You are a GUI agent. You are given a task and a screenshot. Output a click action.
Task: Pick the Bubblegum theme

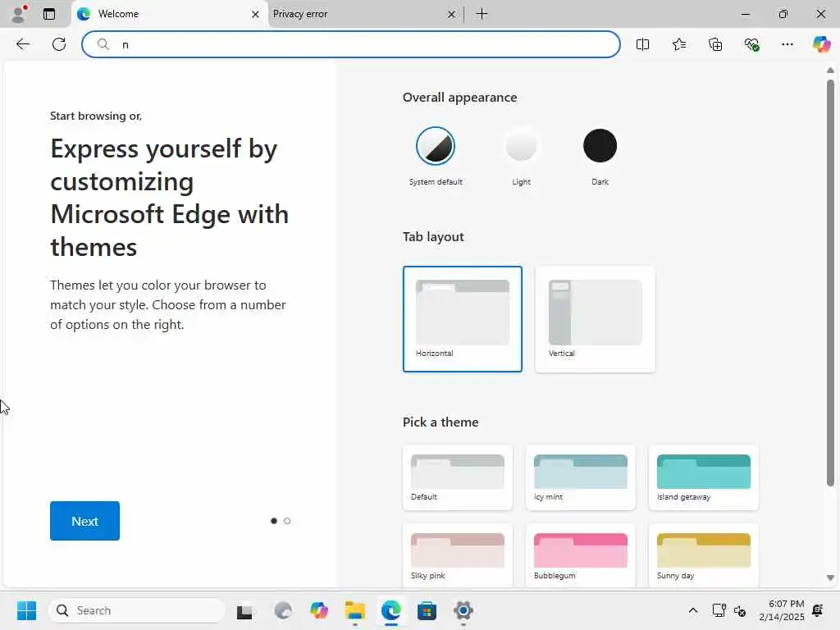pyautogui.click(x=580, y=555)
